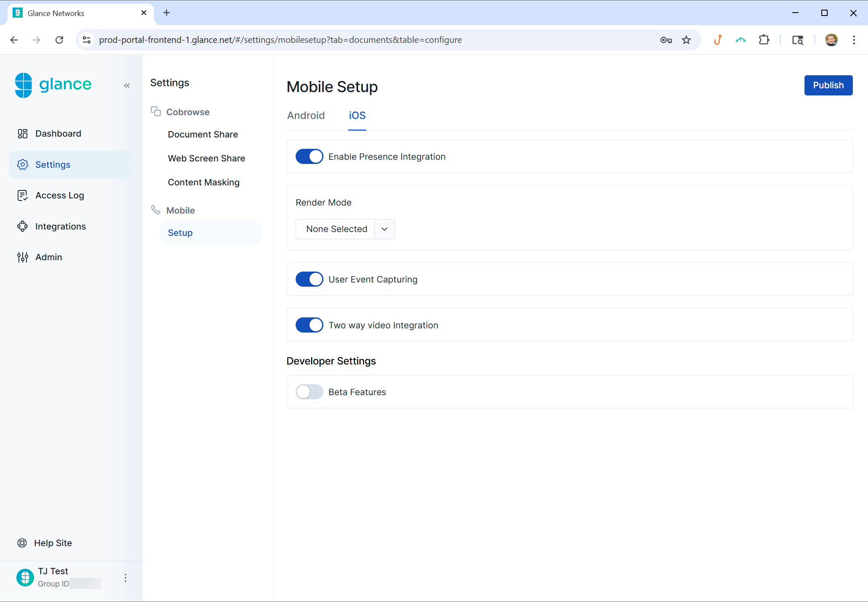Screen dimensions: 868x602
Task: Bookmark page with star icon
Action: click(x=686, y=40)
